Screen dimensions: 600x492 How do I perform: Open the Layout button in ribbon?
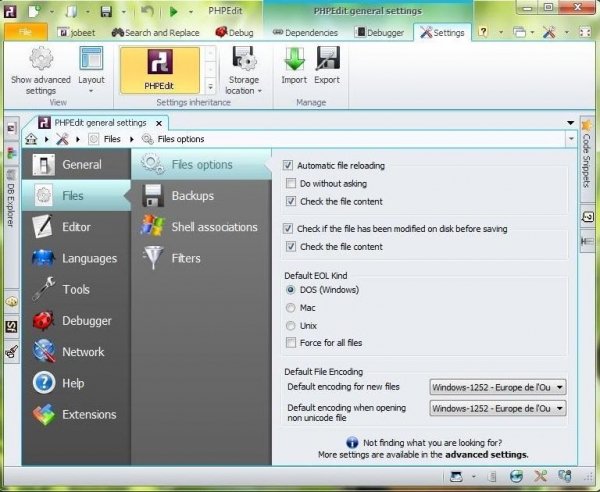pos(91,70)
